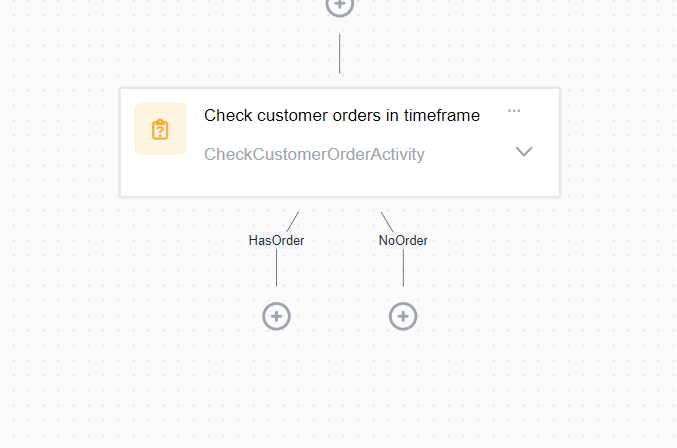Click the empty canvas left of the activity card

(x=58, y=142)
